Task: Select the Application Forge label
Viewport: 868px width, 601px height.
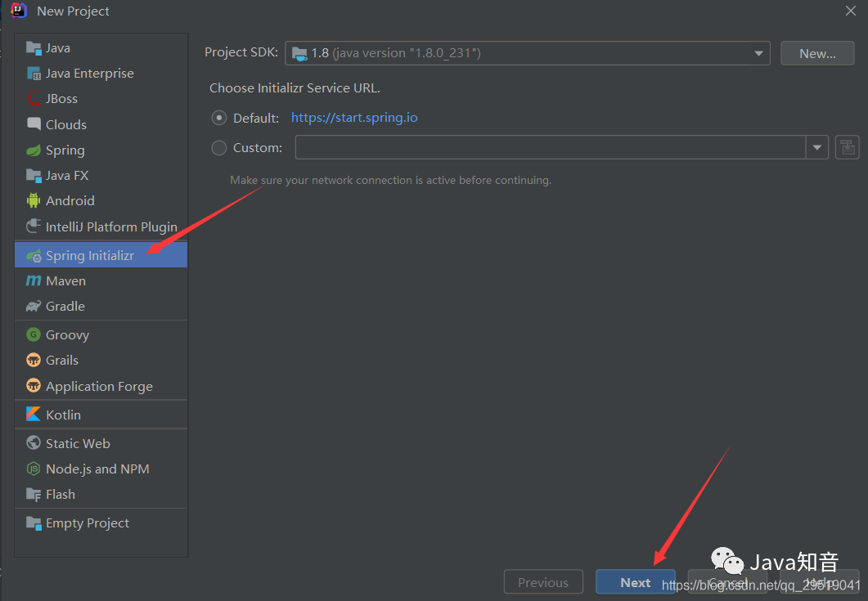Action: point(100,386)
